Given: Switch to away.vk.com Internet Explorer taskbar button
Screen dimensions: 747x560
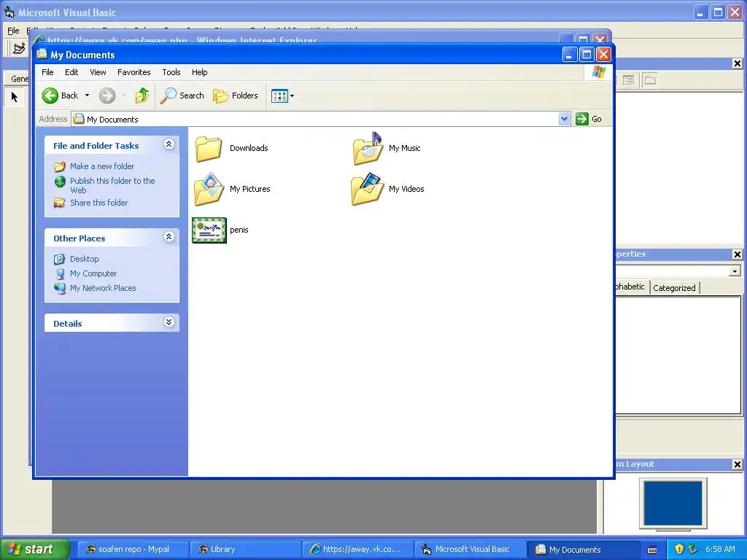Looking at the screenshot, I should pos(357,550).
